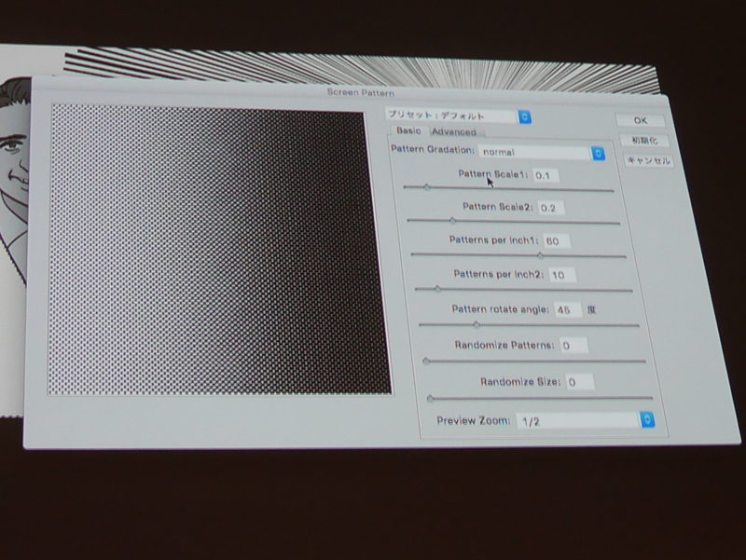Click the Randomize Size slider handle
This screenshot has height=560, width=746.
(x=431, y=399)
